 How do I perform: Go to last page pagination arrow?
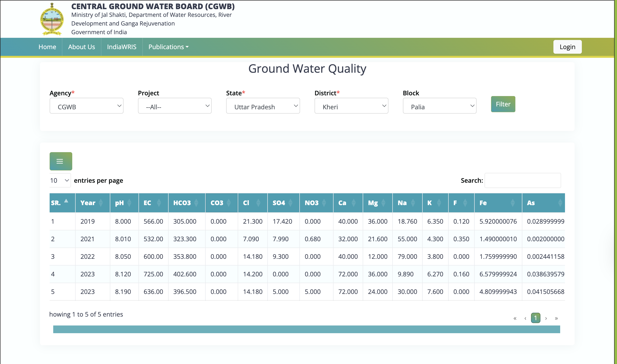[x=556, y=318]
